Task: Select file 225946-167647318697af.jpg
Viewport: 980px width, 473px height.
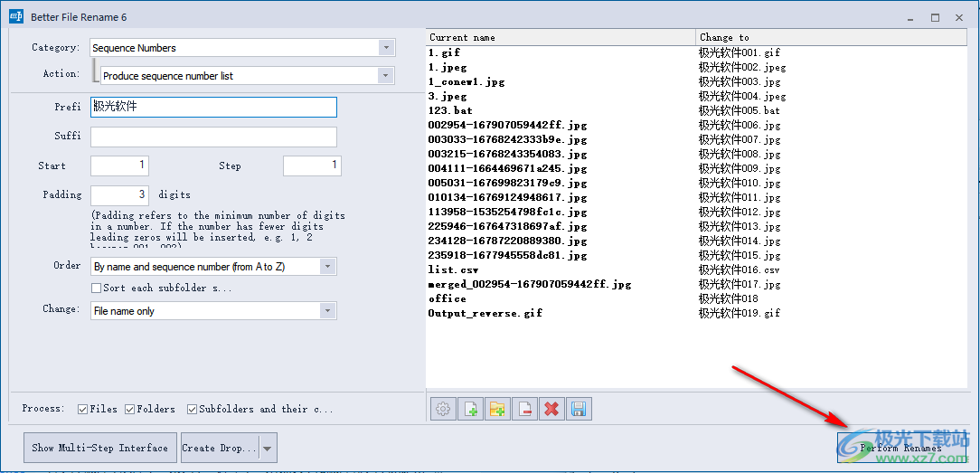Action: (x=507, y=226)
